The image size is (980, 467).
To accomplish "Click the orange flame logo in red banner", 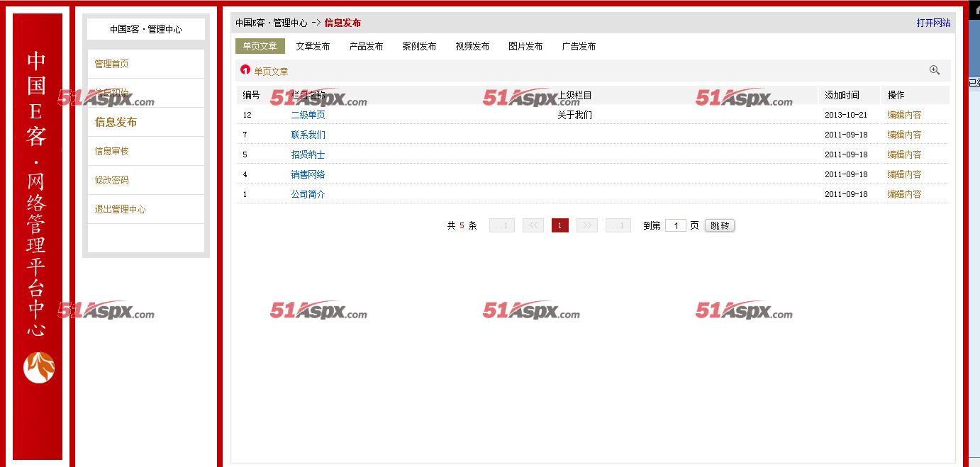I will pos(39,367).
